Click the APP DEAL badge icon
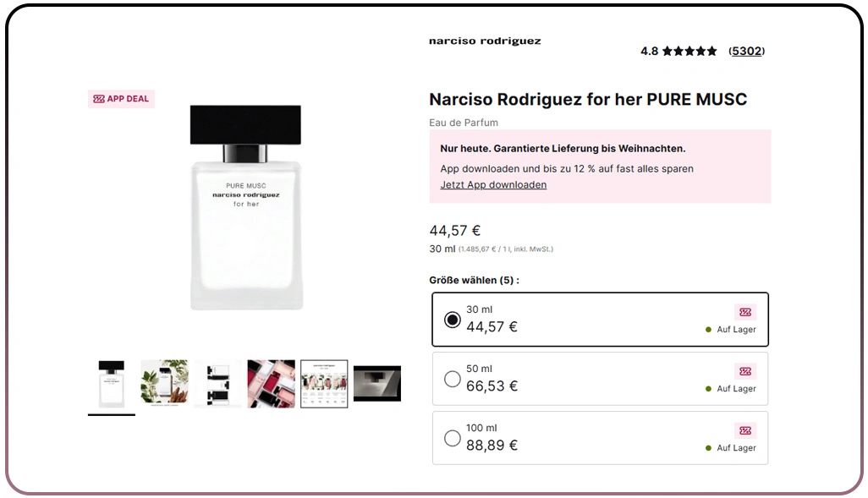Viewport: 868px width, 498px height. click(x=98, y=98)
